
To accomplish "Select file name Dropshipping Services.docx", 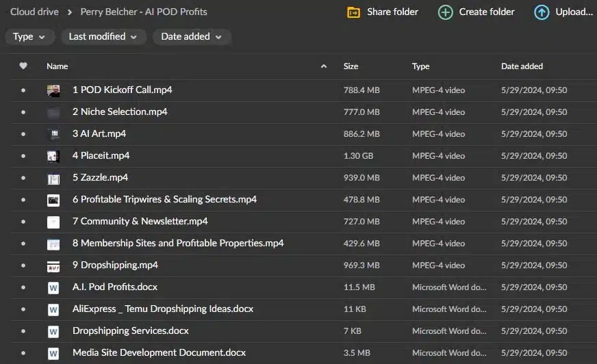I will click(131, 331).
